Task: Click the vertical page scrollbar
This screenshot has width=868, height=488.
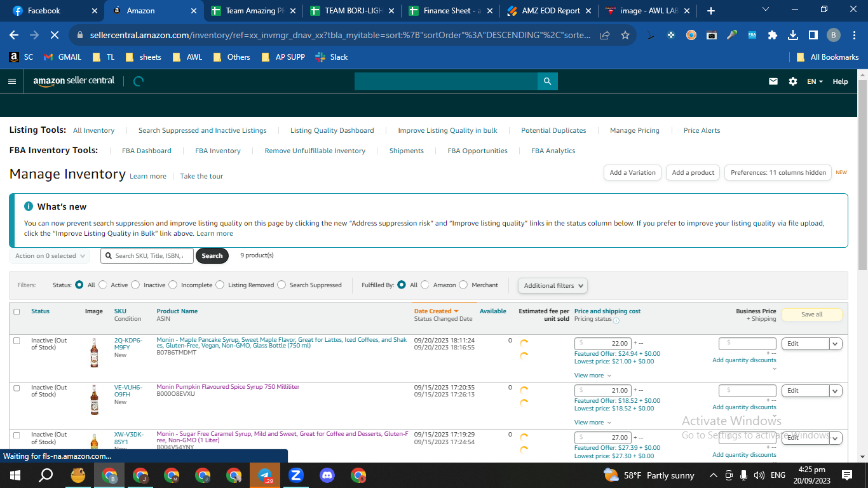Action: pos(862,173)
